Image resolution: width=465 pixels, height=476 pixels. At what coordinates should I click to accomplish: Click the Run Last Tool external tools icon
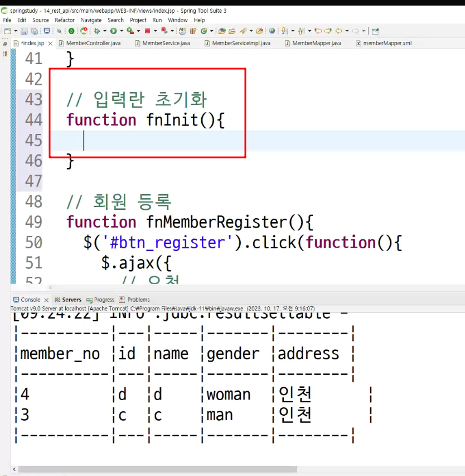[x=130, y=31]
